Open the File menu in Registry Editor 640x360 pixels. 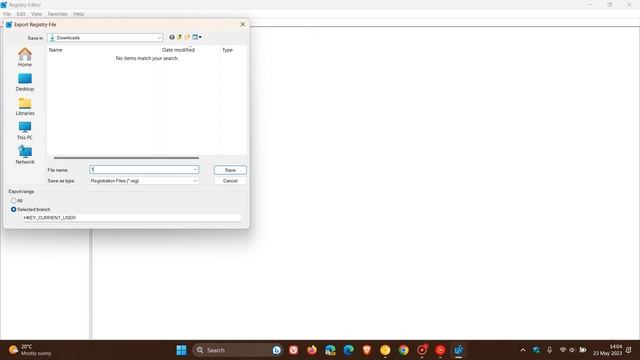point(7,14)
